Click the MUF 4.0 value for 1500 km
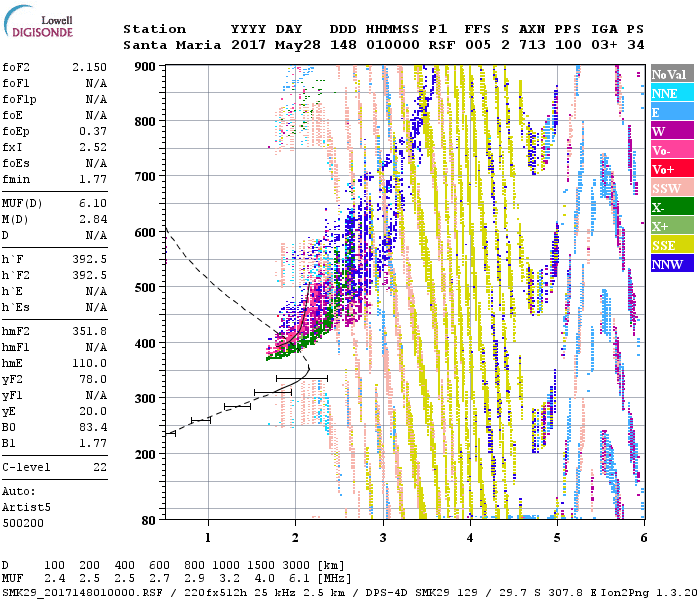 264,579
